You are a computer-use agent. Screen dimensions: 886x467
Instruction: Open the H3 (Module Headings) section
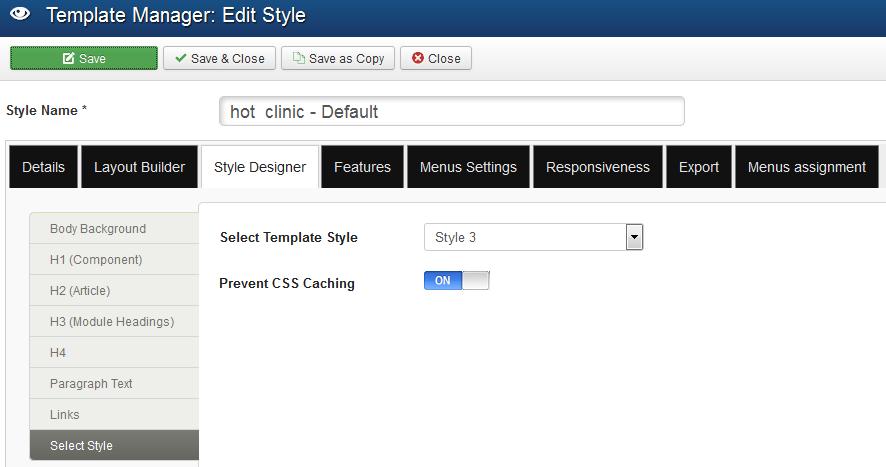(115, 321)
